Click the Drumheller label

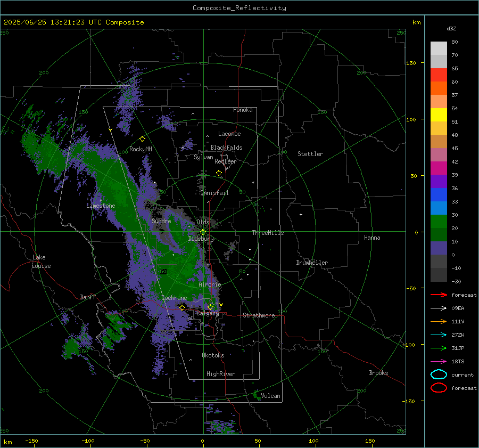click(312, 263)
